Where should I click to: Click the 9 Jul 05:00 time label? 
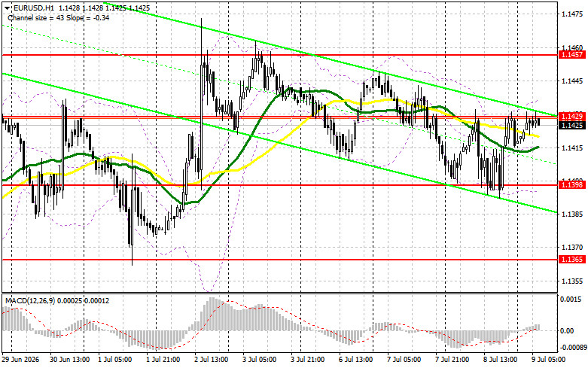pyautogui.click(x=549, y=360)
